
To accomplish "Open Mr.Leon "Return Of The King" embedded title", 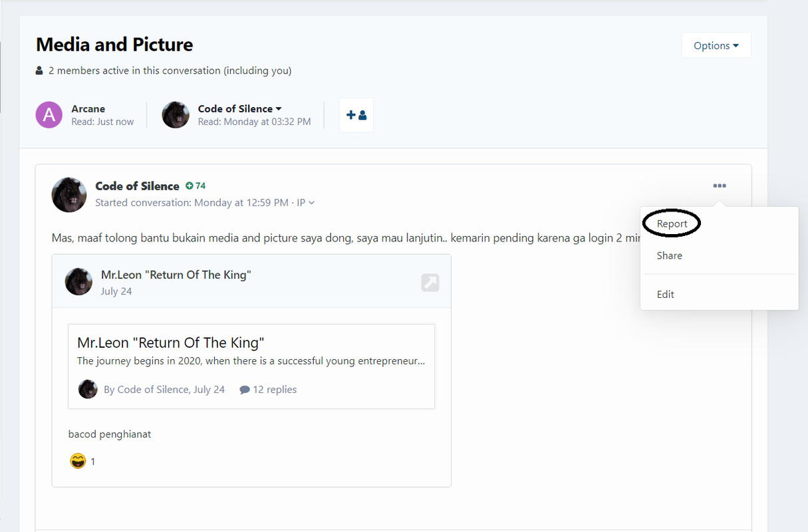I will coord(171,343).
